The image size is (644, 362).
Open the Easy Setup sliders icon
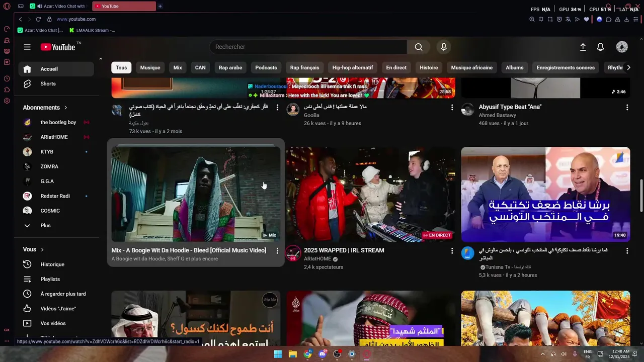[635, 19]
